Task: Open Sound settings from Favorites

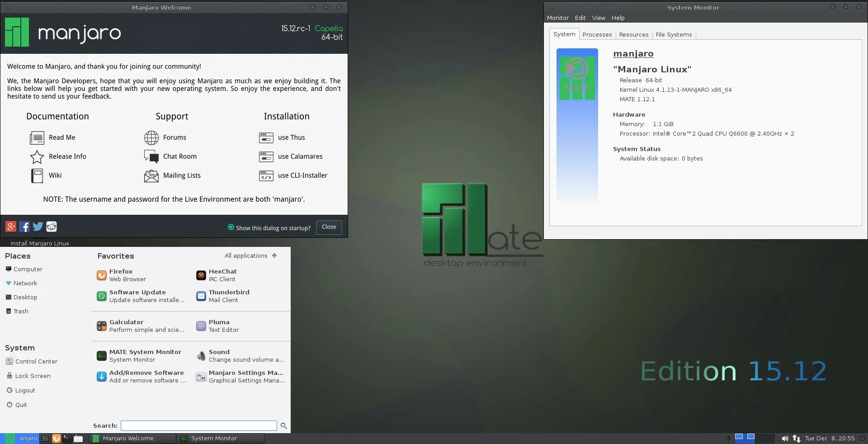Action: pyautogui.click(x=240, y=355)
